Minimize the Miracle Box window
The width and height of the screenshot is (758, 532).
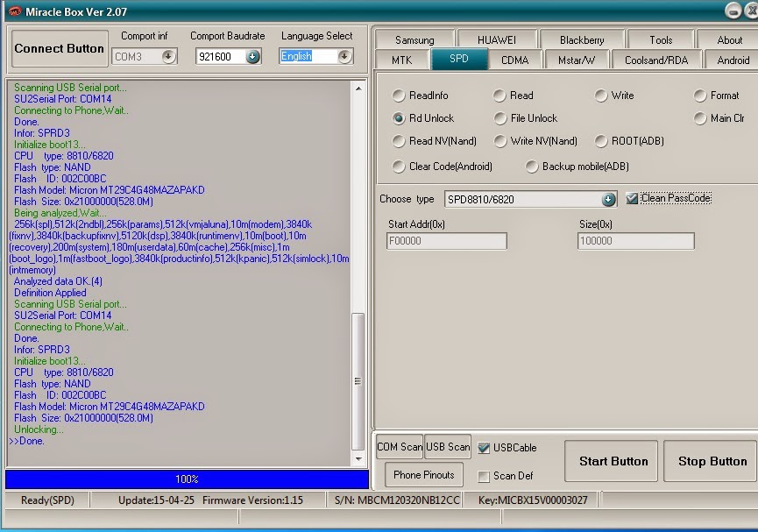(733, 11)
